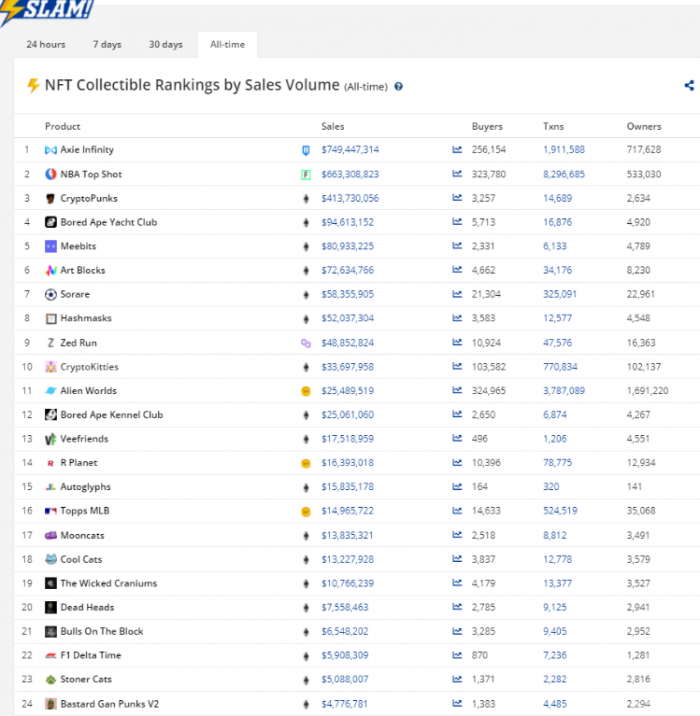Image resolution: width=700 pixels, height=716 pixels.
Task: Open the sales chart icon for Hashmasks
Action: click(457, 318)
